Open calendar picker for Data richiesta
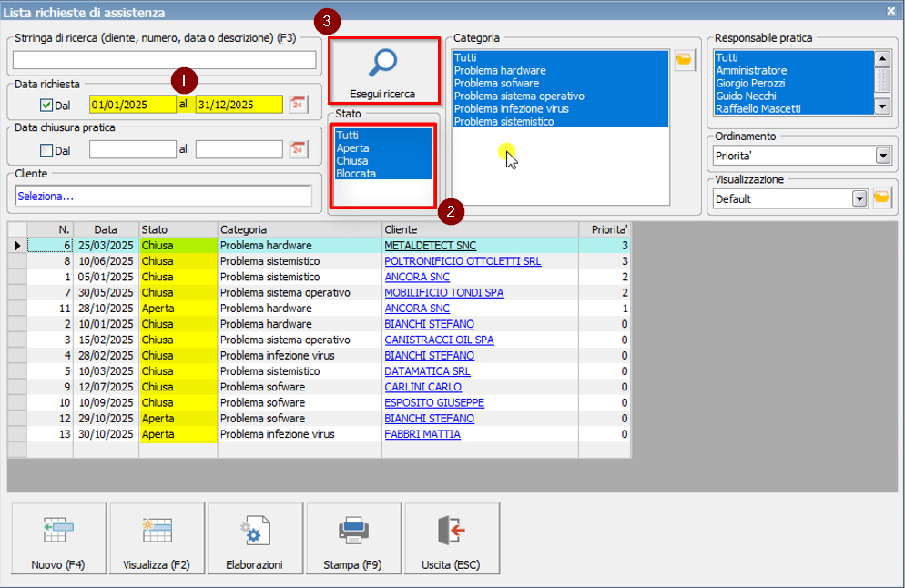The image size is (905, 588). point(298,104)
